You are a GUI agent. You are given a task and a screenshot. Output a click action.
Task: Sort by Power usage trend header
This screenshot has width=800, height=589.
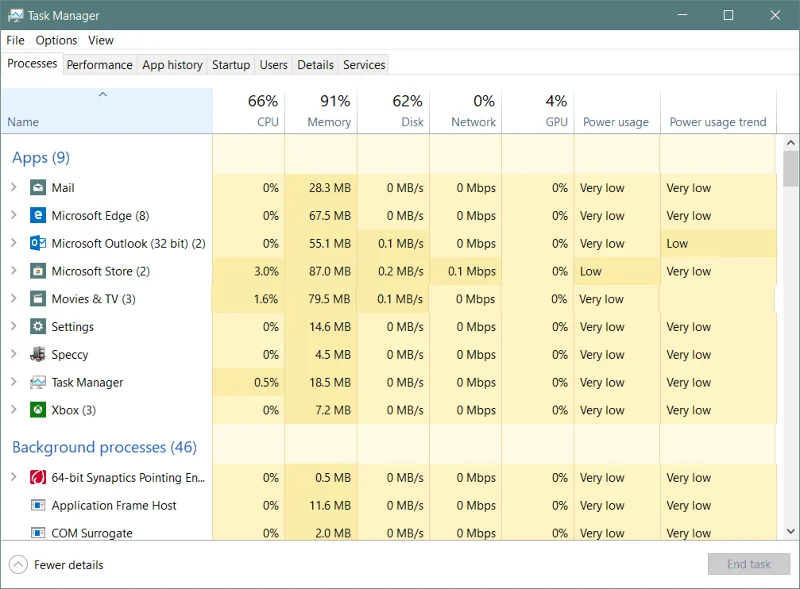pyautogui.click(x=718, y=111)
